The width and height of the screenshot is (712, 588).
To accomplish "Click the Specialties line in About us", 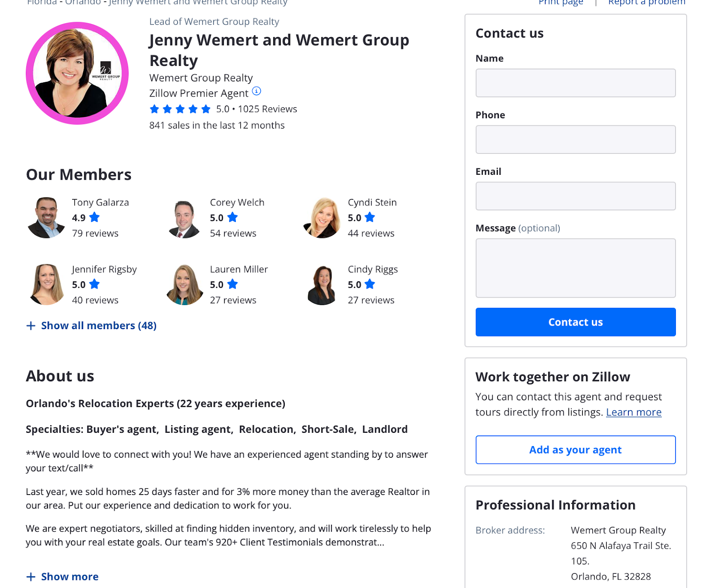I will (x=217, y=429).
